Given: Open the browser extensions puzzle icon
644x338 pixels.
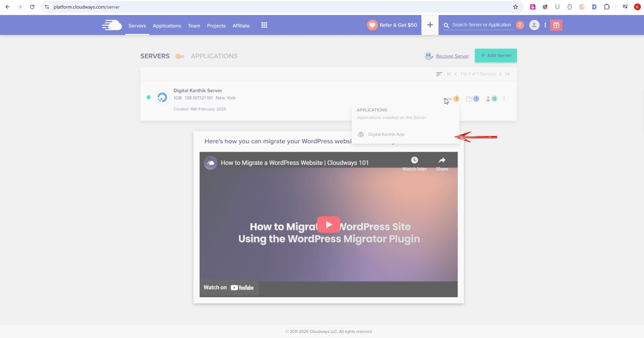Looking at the screenshot, I should coord(607,7).
